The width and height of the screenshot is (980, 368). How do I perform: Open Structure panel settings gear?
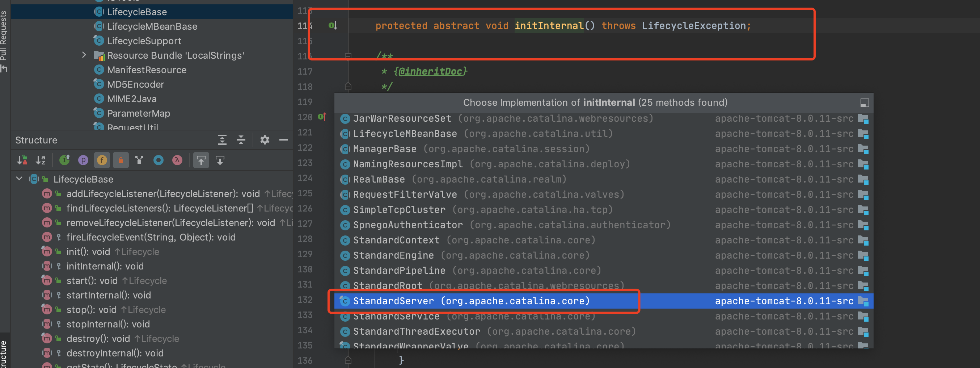click(x=265, y=140)
